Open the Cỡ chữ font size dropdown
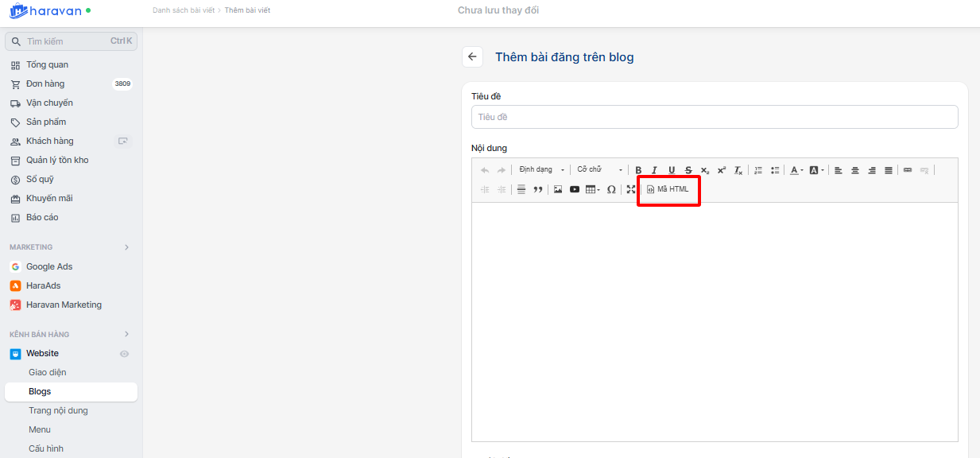The height and width of the screenshot is (458, 980). (599, 170)
